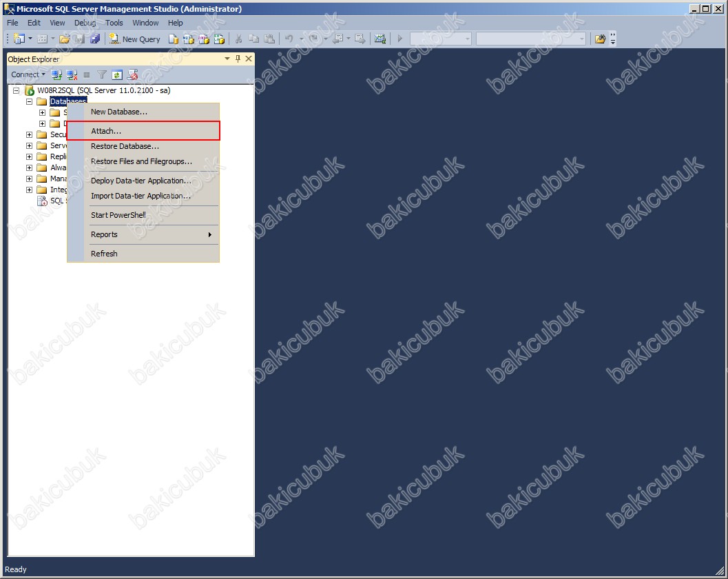This screenshot has height=579, width=728.
Task: Open an Analysis Services MDX Query
Action: coord(189,39)
